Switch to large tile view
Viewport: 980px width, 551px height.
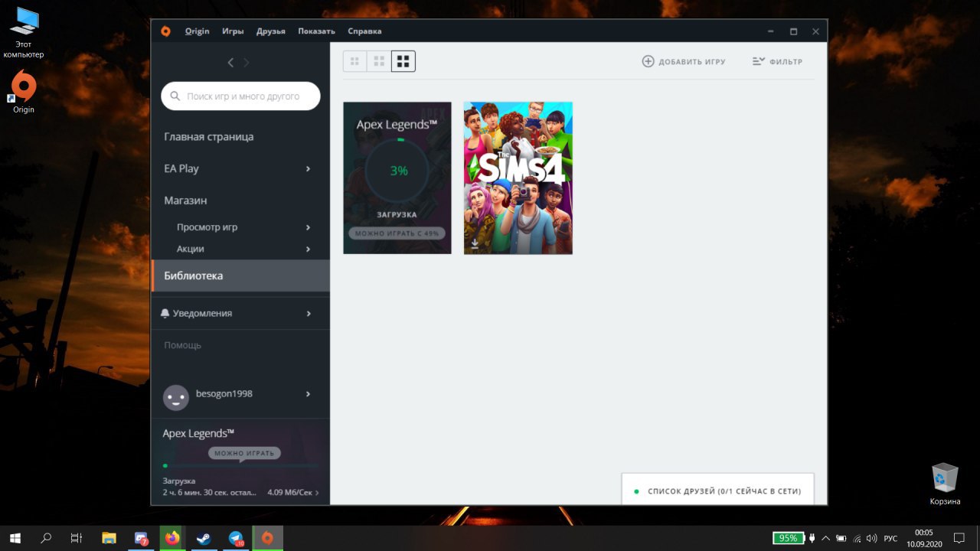403,61
